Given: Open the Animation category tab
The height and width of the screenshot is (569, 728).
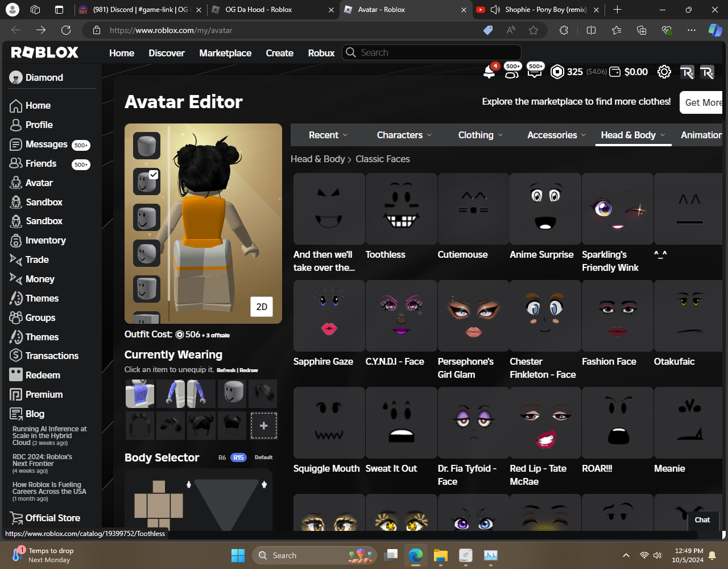Looking at the screenshot, I should 702,135.
